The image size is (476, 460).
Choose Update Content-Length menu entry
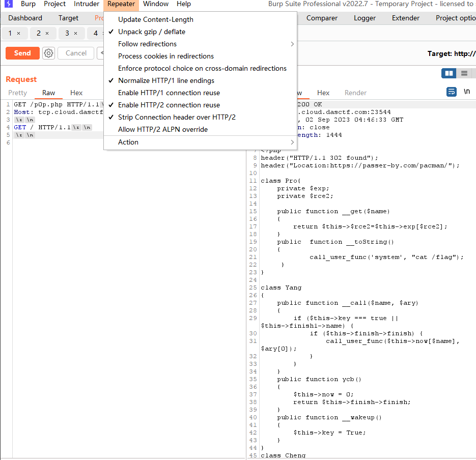(200, 20)
